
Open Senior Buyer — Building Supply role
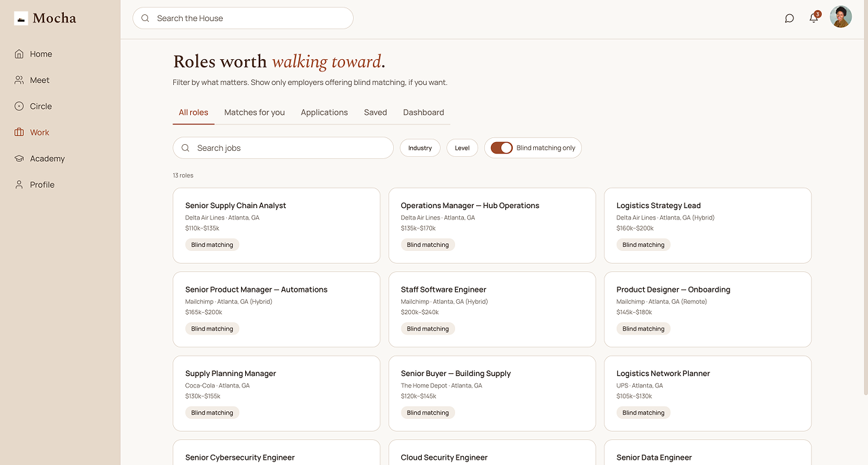tap(492, 394)
